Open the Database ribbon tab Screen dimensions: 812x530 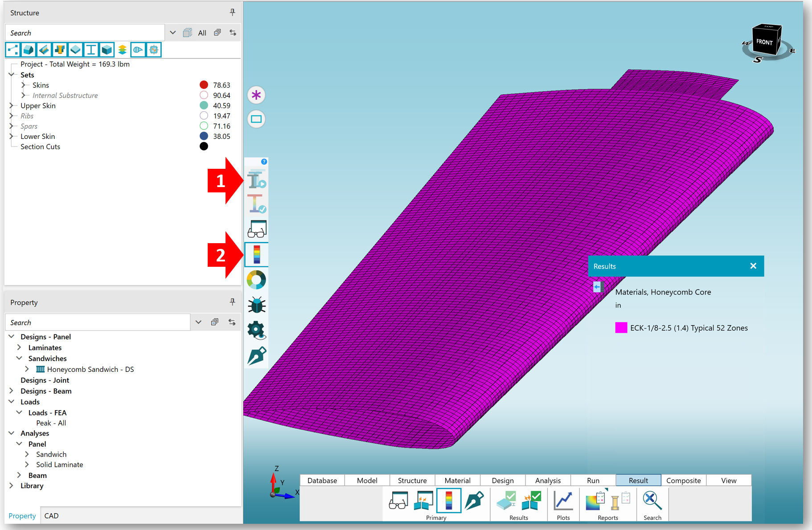322,480
